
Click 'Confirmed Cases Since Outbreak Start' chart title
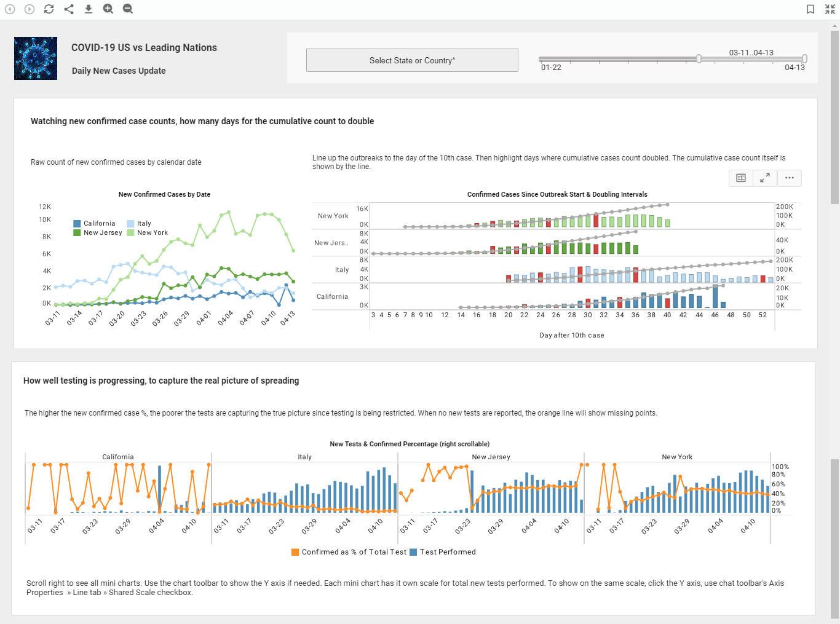557,194
